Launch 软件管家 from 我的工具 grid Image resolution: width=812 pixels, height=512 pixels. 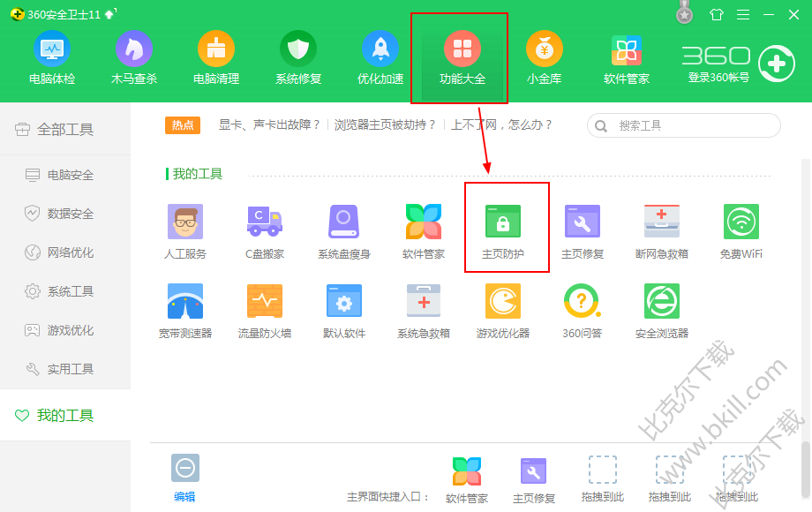click(424, 231)
